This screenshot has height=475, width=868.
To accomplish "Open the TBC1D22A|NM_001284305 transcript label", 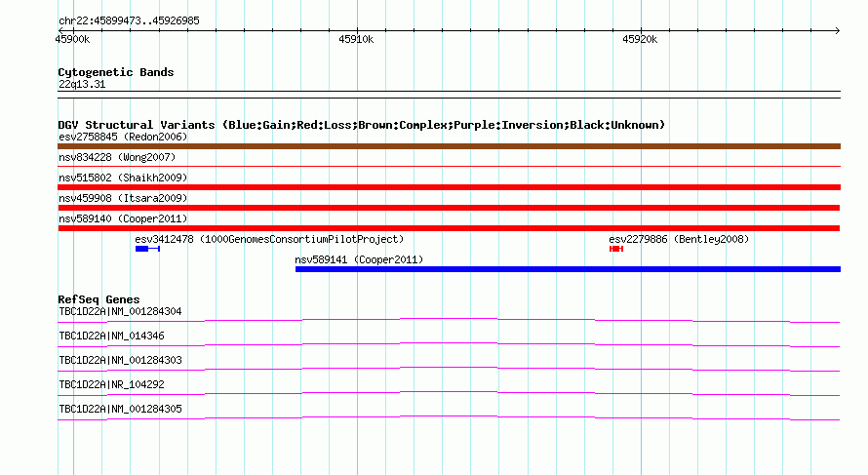I will coord(120,409).
